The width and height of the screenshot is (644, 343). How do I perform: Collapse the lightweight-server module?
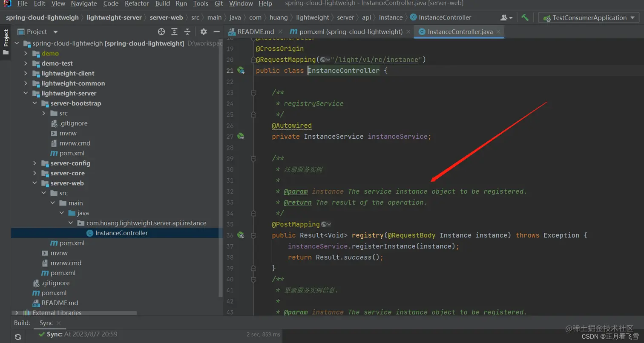point(26,94)
